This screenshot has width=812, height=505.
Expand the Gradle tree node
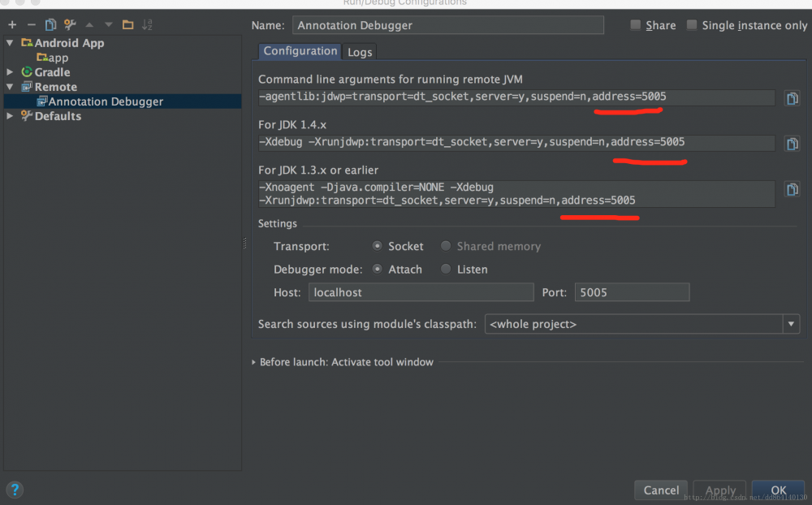pos(10,72)
